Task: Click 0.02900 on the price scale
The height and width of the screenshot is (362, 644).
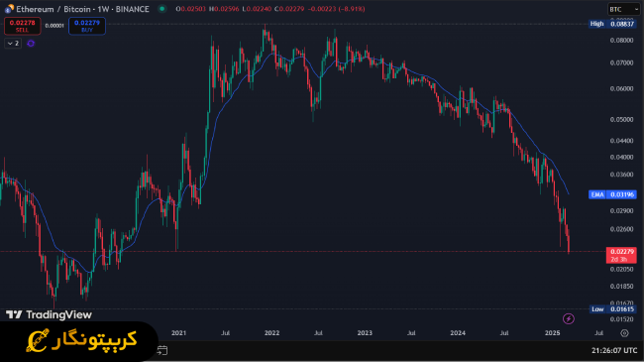Action: (x=621, y=211)
